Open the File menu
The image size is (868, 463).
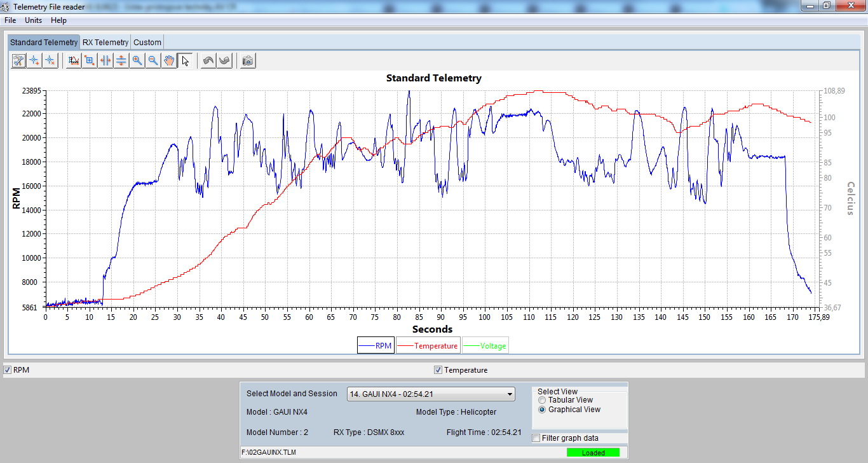click(x=10, y=20)
